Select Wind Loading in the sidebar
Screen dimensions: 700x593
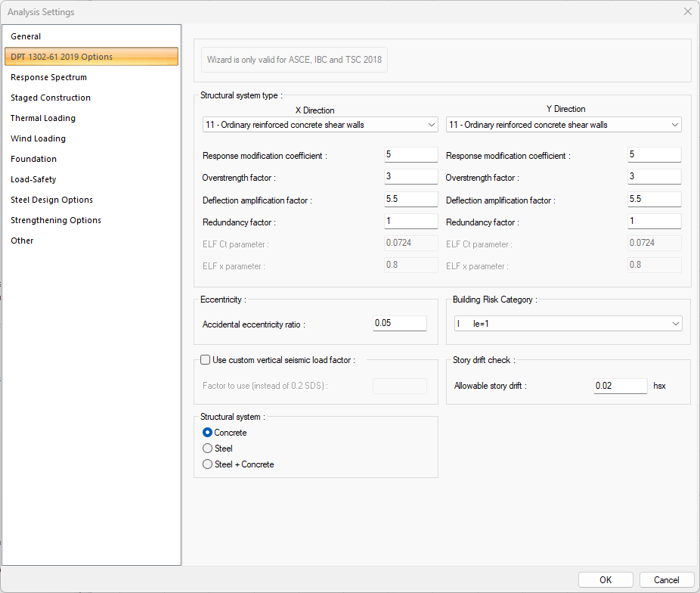38,138
